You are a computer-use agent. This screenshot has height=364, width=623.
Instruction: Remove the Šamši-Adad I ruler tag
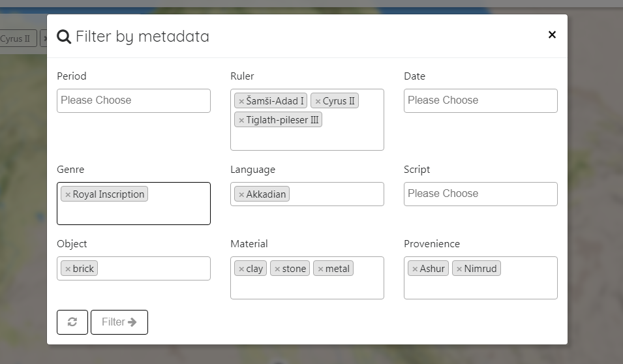[x=241, y=102]
